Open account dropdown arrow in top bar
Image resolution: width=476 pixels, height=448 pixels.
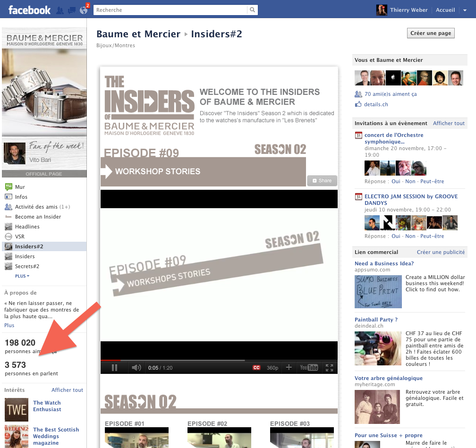click(x=465, y=10)
